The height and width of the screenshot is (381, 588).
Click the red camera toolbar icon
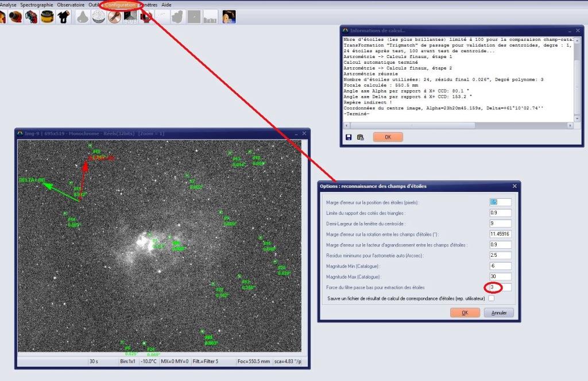31,17
